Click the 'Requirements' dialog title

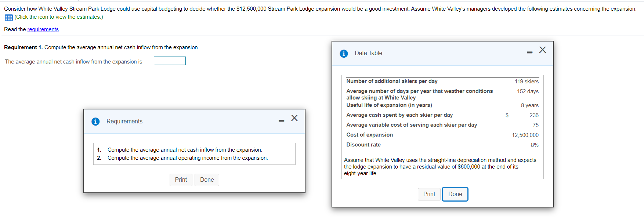tap(124, 122)
